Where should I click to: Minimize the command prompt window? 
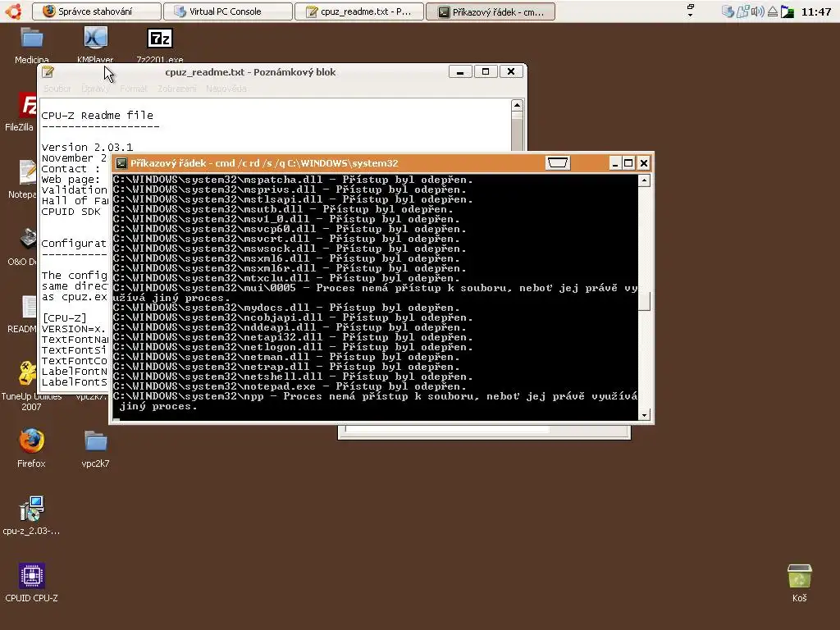pos(615,163)
